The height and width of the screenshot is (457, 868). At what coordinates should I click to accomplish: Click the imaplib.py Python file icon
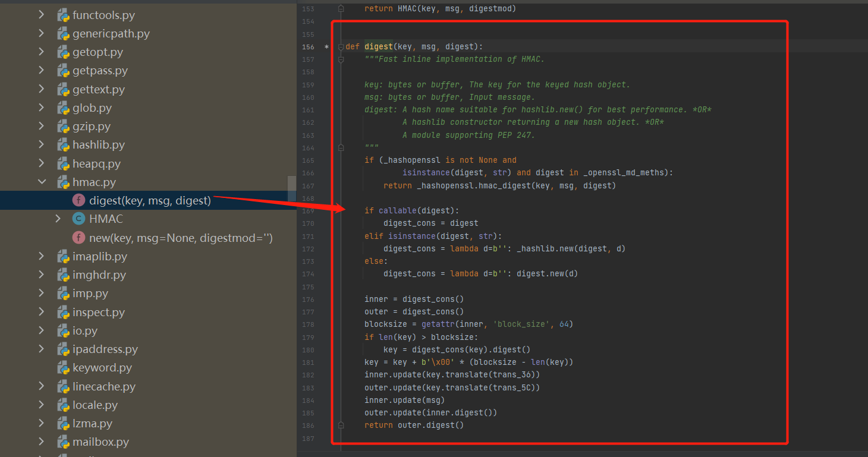click(x=63, y=256)
